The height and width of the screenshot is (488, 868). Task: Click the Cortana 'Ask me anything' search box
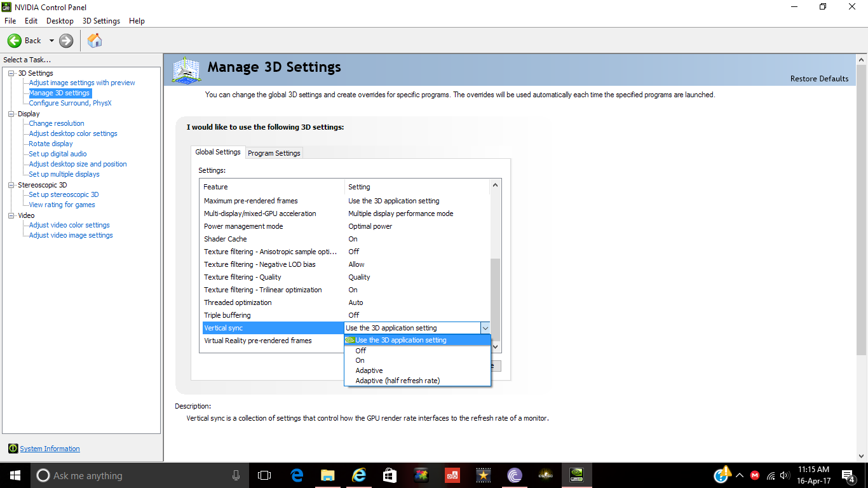[139, 475]
